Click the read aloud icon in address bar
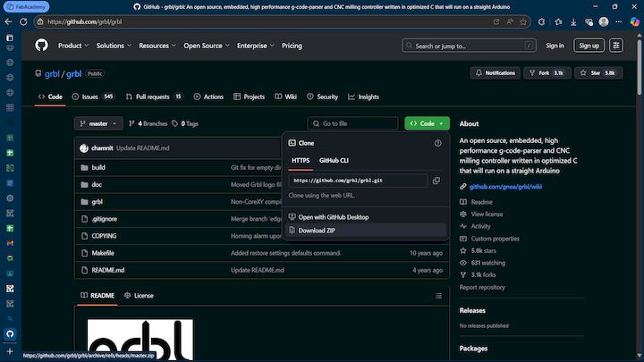The image size is (644, 362). [x=510, y=21]
